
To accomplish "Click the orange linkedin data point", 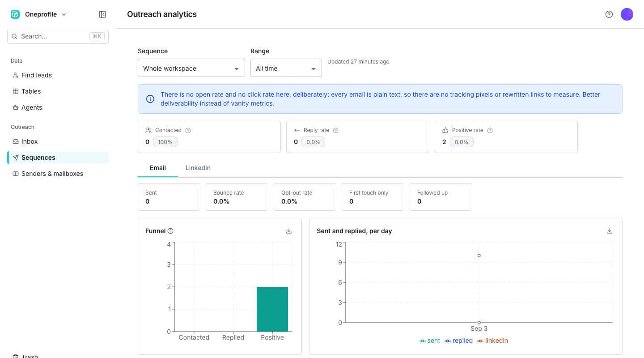I will [x=479, y=256].
